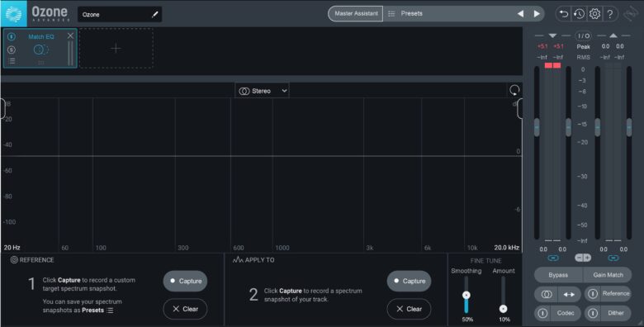Click the undo icon in the top toolbar
644x327 pixels.
click(x=563, y=14)
